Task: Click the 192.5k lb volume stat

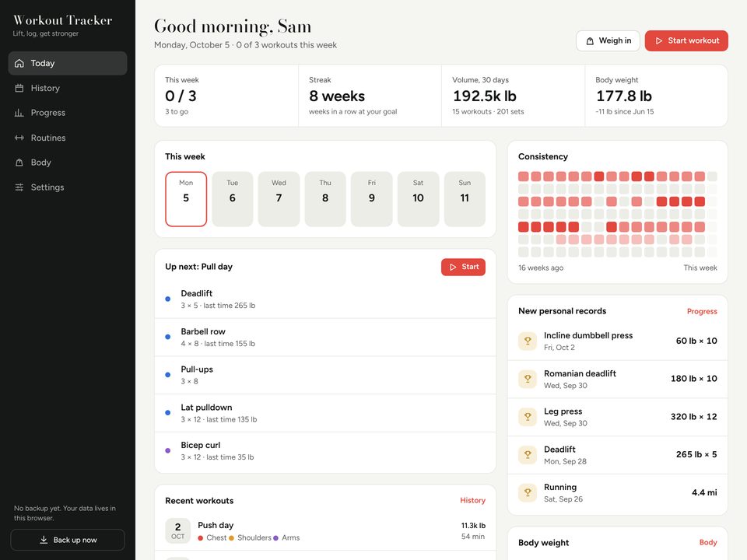Action: [513, 96]
